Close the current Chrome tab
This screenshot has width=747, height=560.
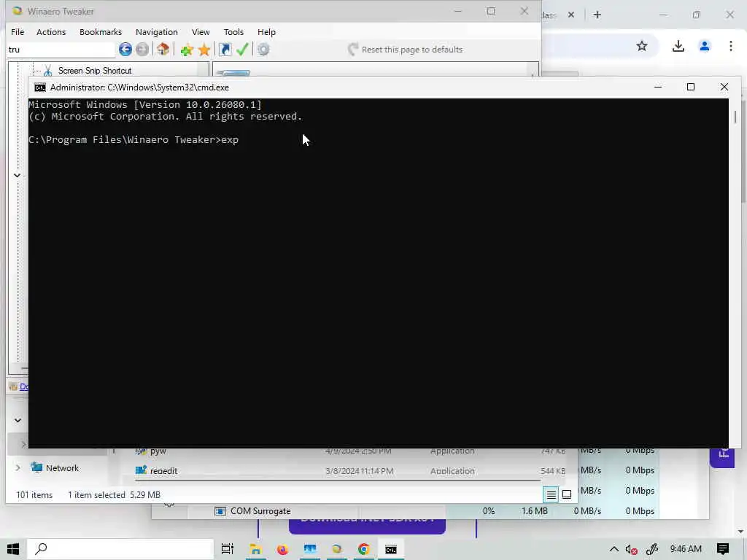[570, 15]
